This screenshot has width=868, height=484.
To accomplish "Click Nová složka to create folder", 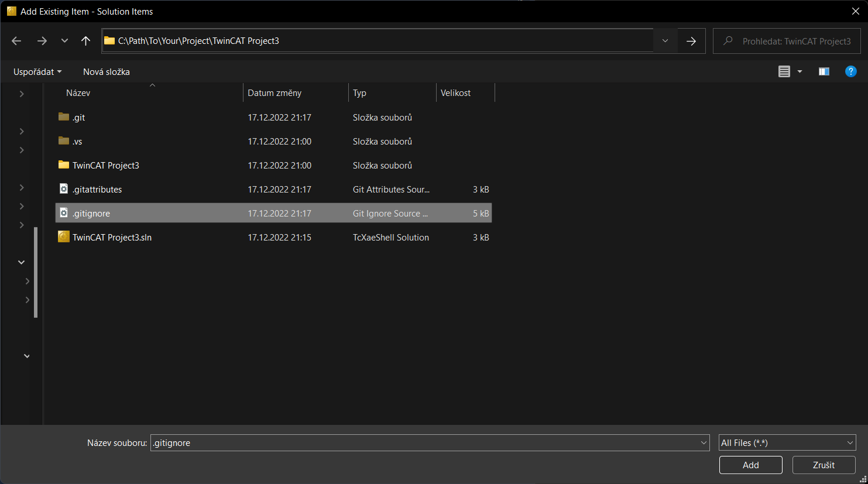I will [106, 72].
